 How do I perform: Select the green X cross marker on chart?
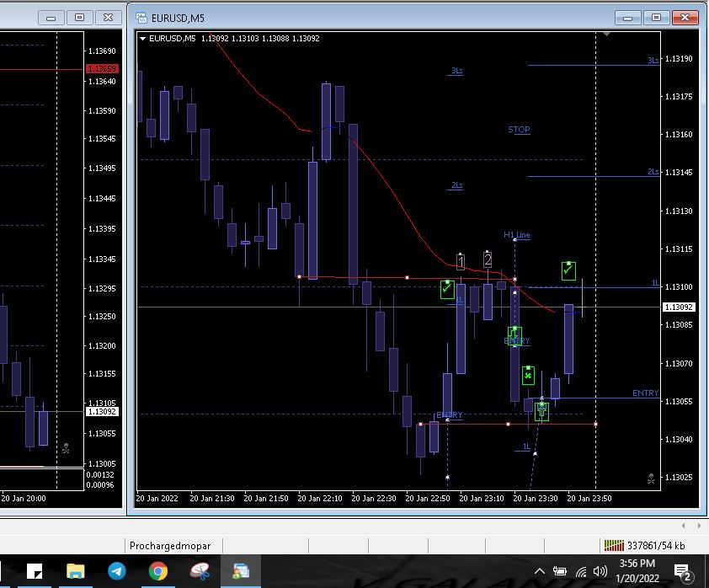pyautogui.click(x=528, y=375)
